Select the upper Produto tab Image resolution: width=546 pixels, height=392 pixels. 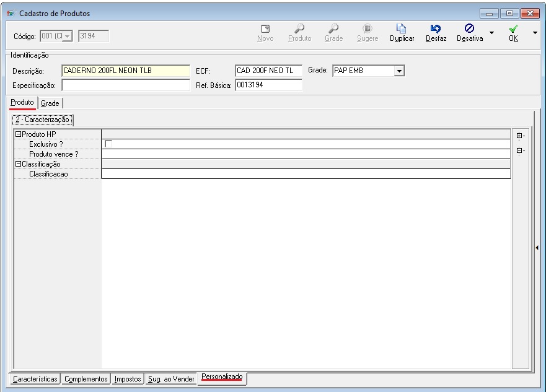click(22, 103)
